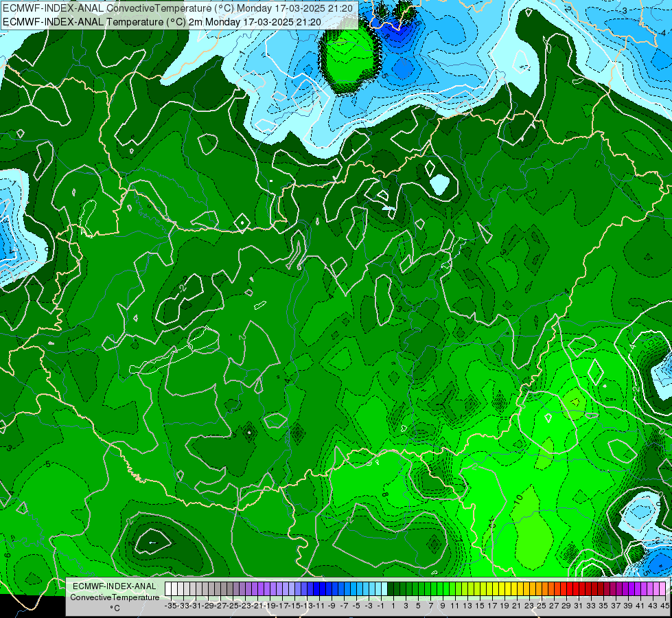Click the -19 value in the legend

point(270,606)
